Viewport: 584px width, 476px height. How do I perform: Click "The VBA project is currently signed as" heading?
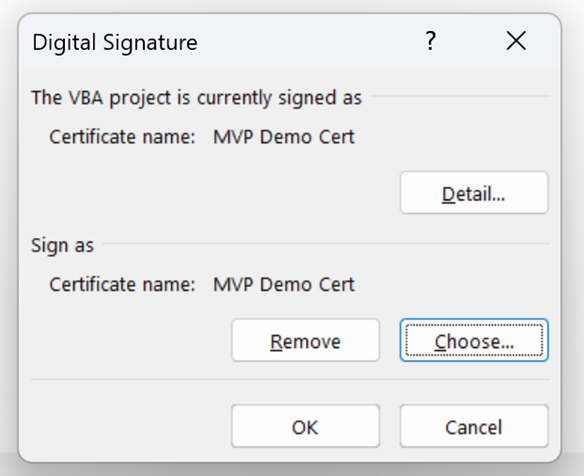coord(197,98)
